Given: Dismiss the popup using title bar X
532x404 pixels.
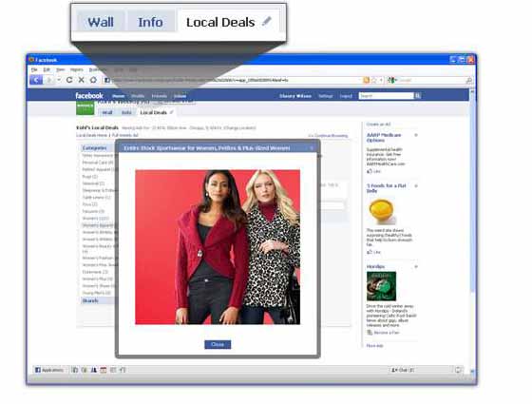Looking at the screenshot, I should coord(312,148).
